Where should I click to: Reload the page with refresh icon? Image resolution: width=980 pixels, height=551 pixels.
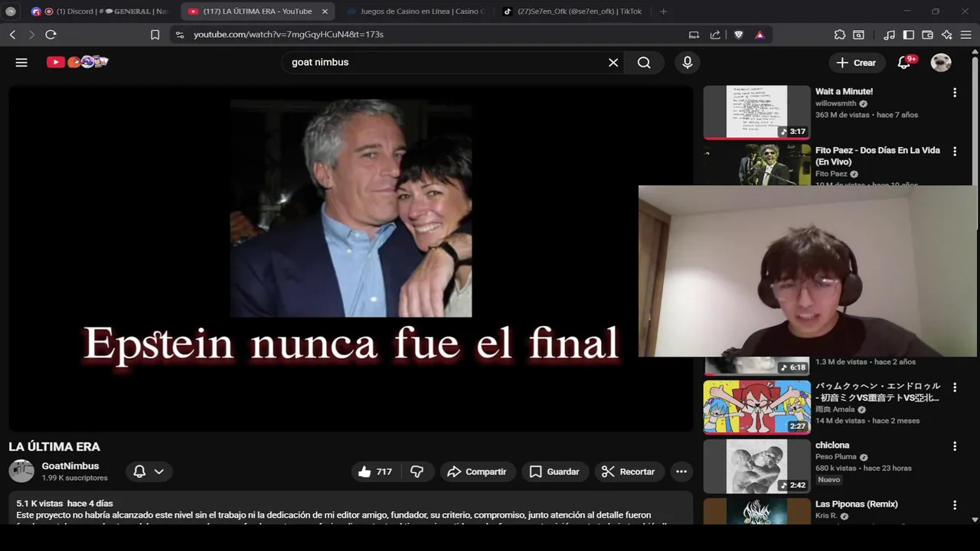[51, 34]
